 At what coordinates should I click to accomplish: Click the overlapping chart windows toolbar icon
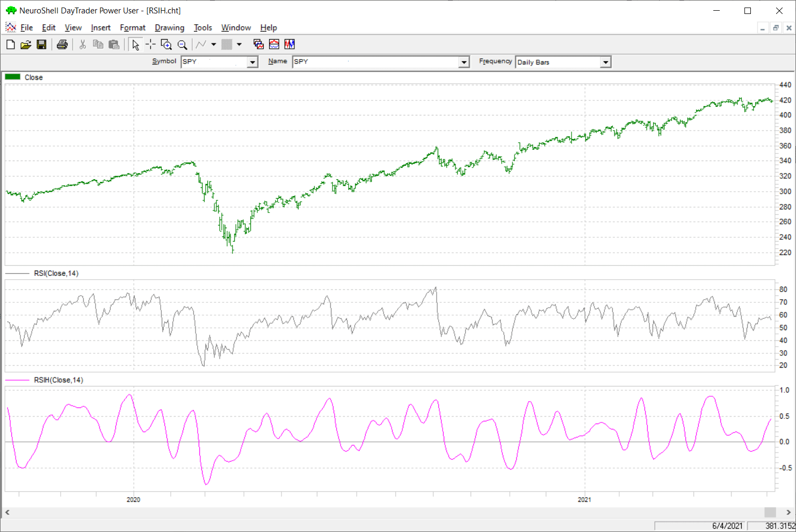click(x=258, y=45)
